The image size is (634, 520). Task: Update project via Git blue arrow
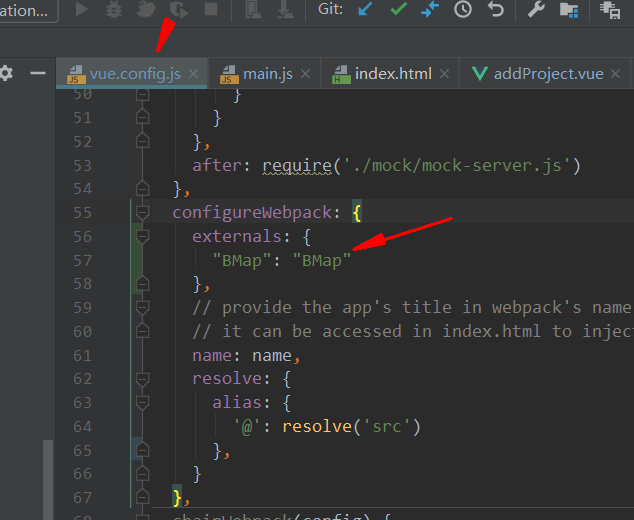[366, 9]
